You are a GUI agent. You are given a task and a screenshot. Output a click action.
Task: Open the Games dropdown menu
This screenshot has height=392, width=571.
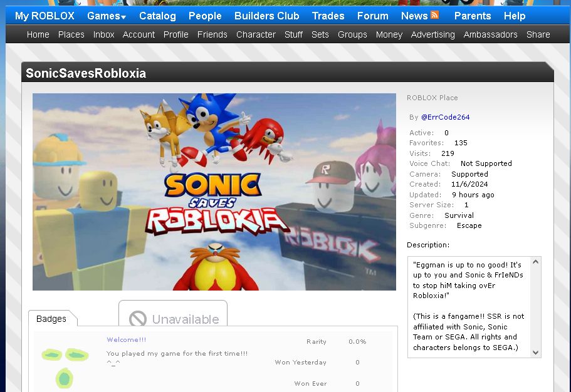coord(107,16)
